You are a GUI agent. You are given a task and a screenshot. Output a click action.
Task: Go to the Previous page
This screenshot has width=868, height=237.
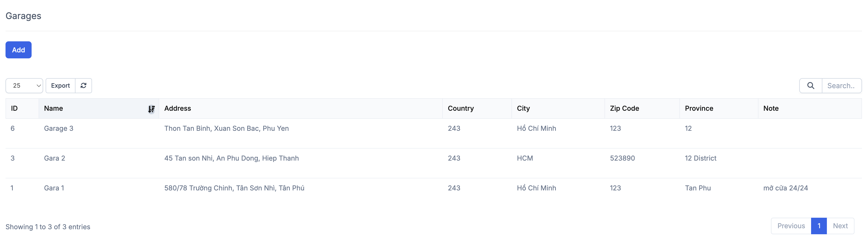click(x=791, y=226)
